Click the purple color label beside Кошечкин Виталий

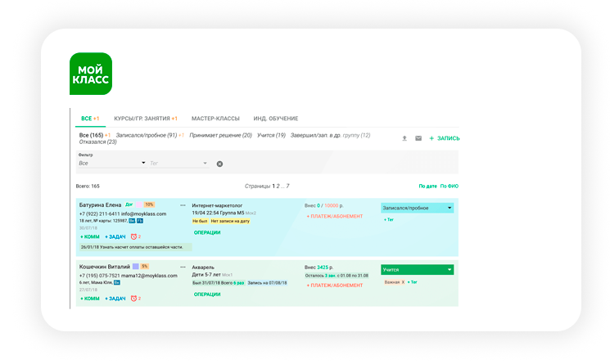(x=134, y=267)
